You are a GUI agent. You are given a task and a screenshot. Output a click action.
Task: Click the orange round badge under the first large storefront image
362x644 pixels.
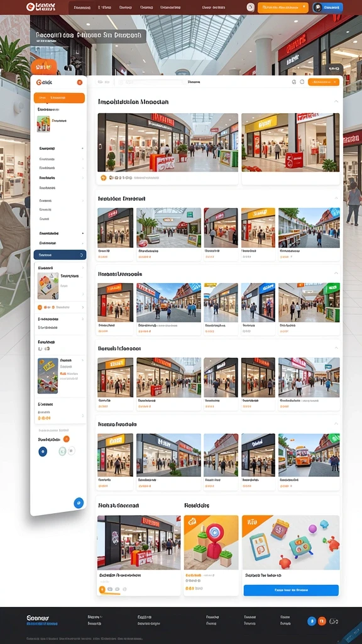tap(104, 178)
